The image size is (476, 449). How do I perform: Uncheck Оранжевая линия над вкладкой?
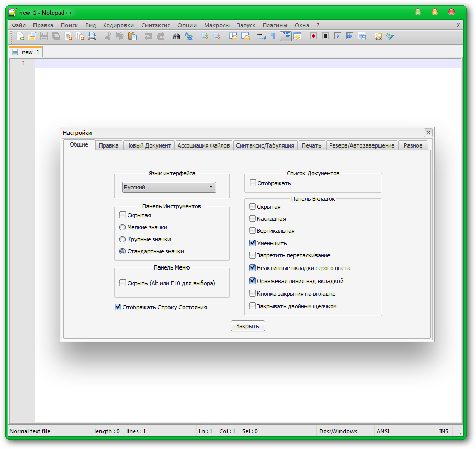(252, 280)
